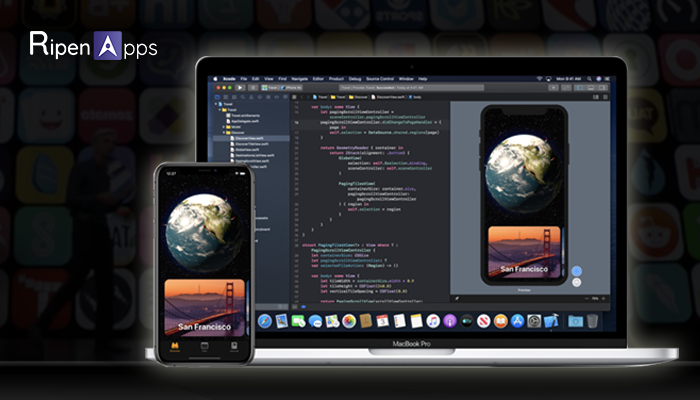Open the Product menu

point(336,79)
